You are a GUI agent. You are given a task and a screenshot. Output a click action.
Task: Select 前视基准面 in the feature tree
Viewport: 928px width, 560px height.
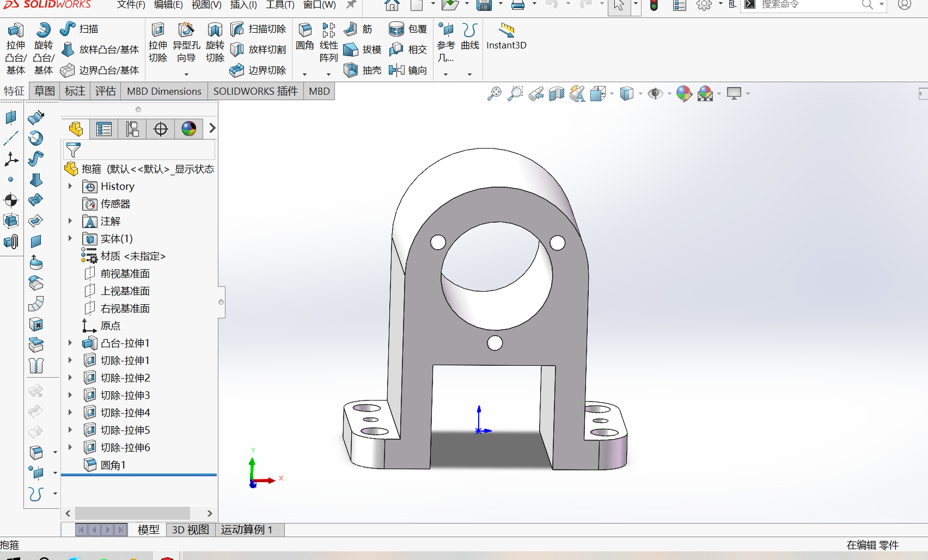125,273
